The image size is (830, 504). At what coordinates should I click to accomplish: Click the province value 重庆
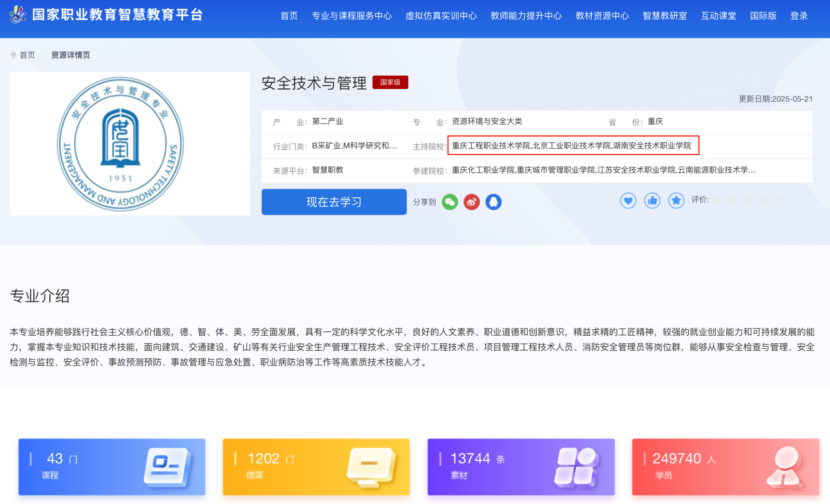(x=655, y=122)
